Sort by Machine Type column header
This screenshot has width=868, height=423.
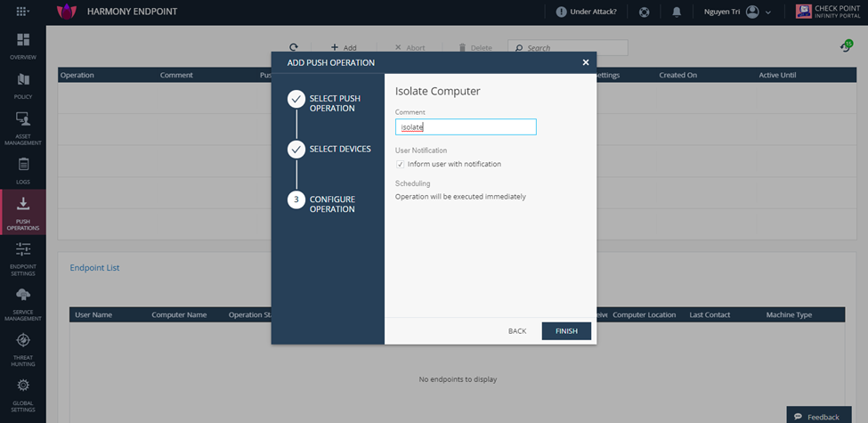[789, 314]
